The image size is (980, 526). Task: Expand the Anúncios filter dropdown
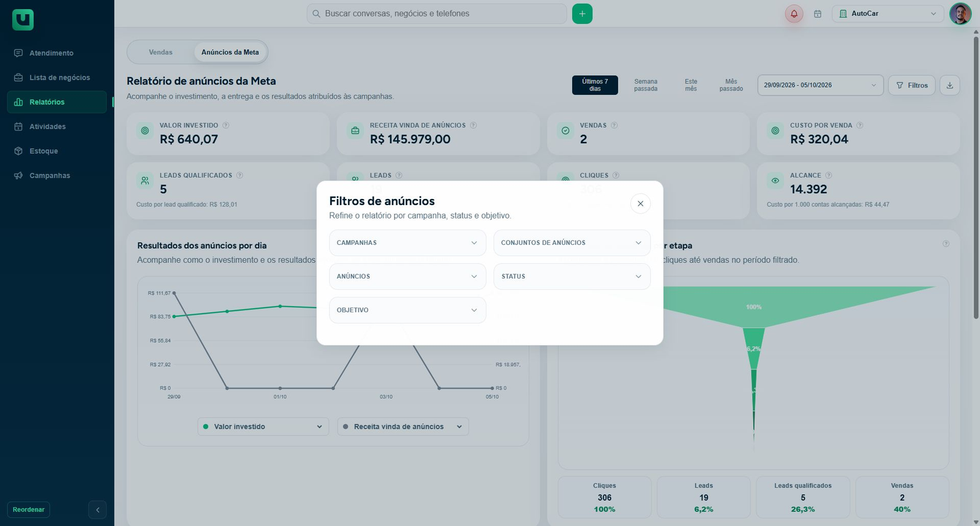tap(407, 277)
